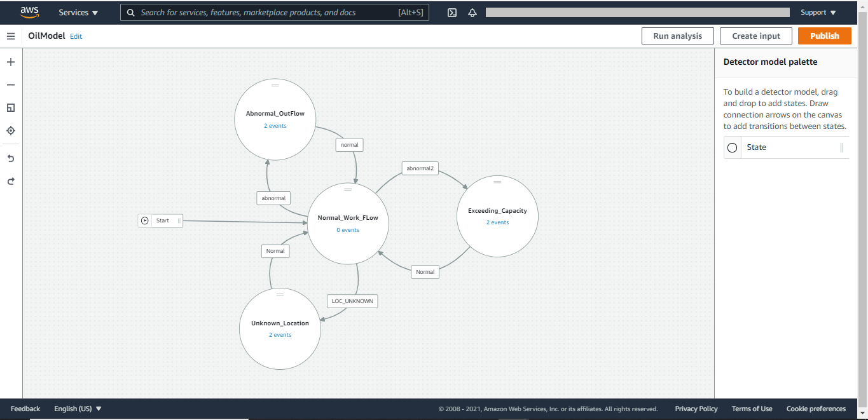
Task: Select the Normal_Work_FLow state node
Action: [x=348, y=224]
